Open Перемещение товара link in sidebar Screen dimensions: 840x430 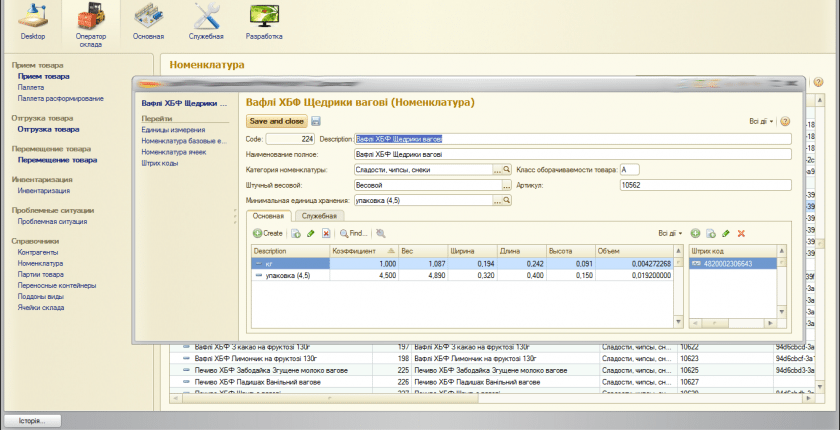pos(57,160)
